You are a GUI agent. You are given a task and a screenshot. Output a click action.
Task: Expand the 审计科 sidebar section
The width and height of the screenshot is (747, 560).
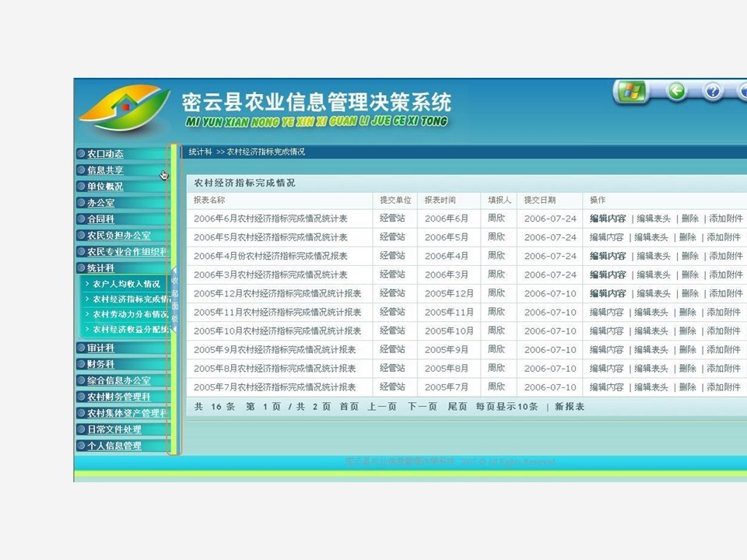(x=101, y=348)
